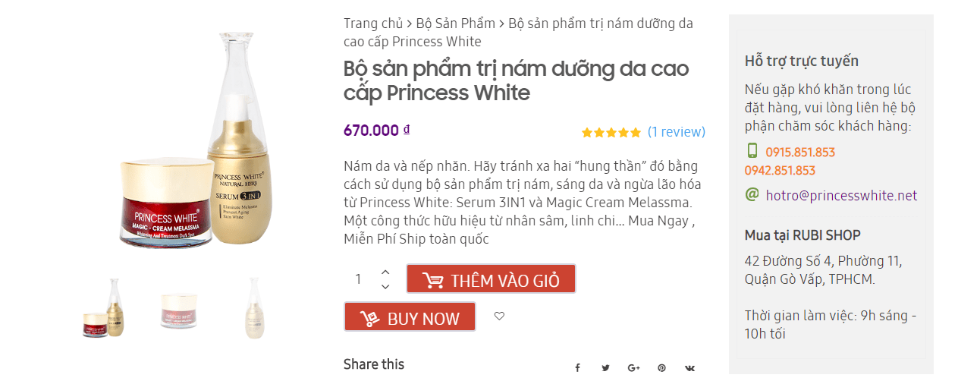Share product on Twitter icon

click(x=605, y=368)
